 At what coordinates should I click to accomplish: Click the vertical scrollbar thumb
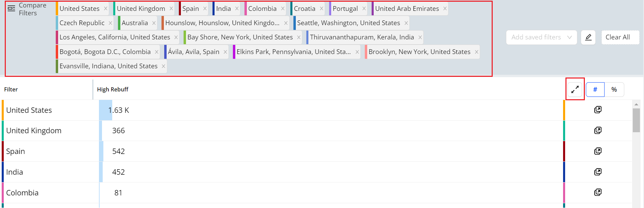(636, 120)
